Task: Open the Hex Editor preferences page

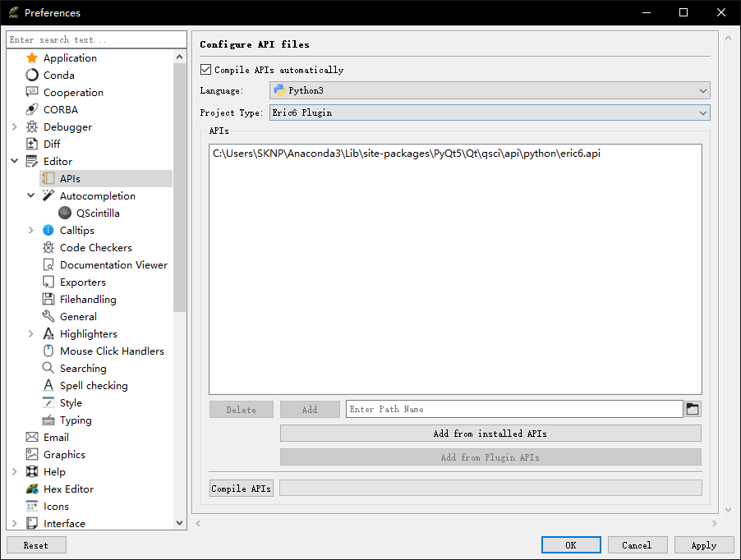Action: pos(68,489)
